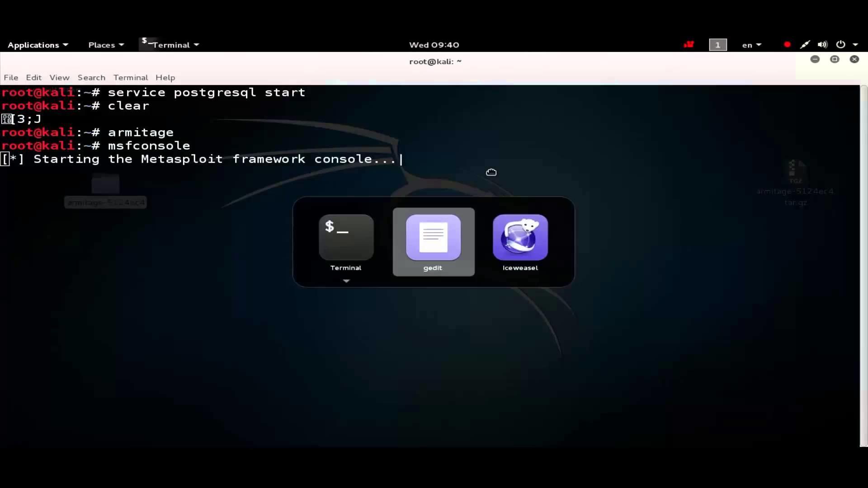The width and height of the screenshot is (868, 488).
Task: Open the Edit menu
Action: point(33,77)
